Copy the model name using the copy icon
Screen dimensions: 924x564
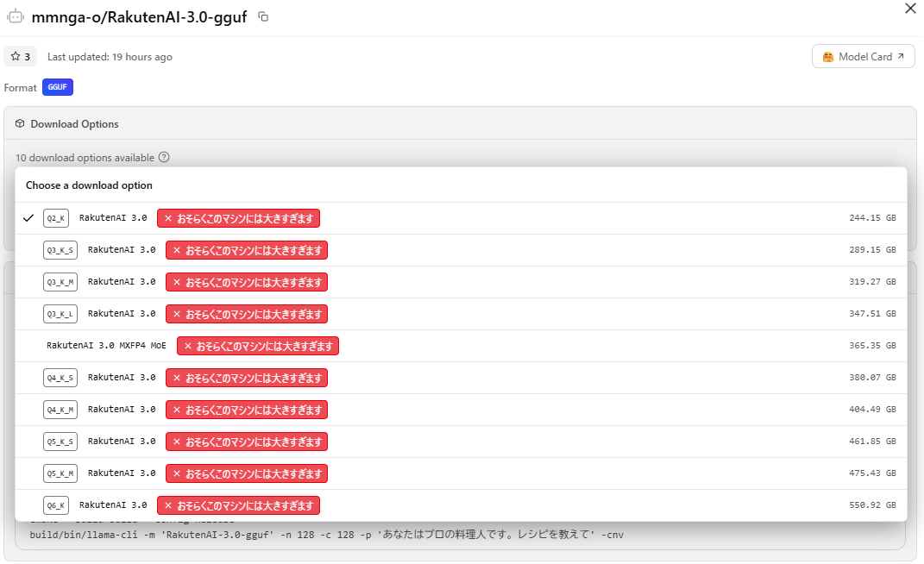pos(264,16)
